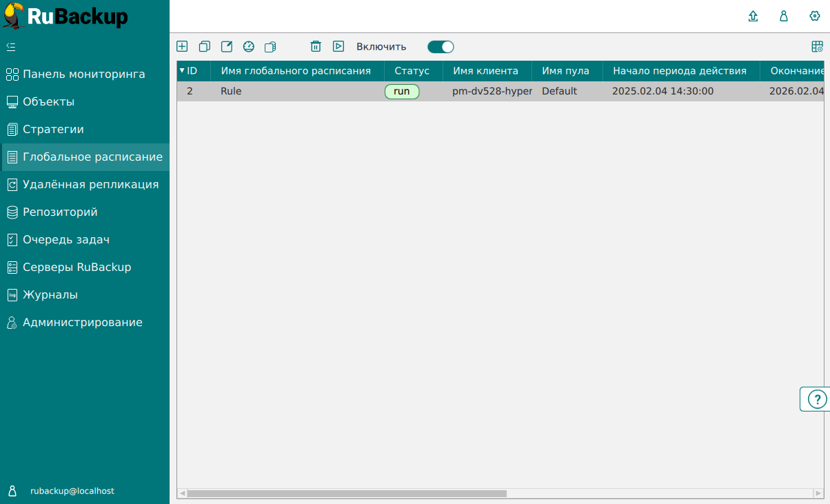
Task: Click the Clone schedule icon
Action: tap(204, 46)
